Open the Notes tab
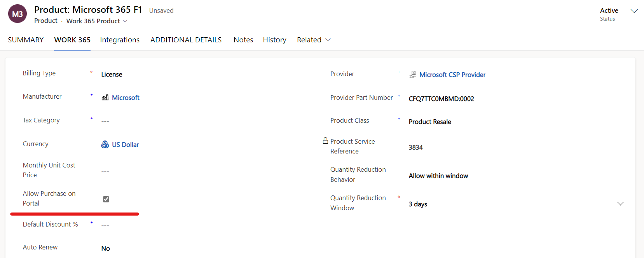The width and height of the screenshot is (644, 258). pyautogui.click(x=243, y=40)
